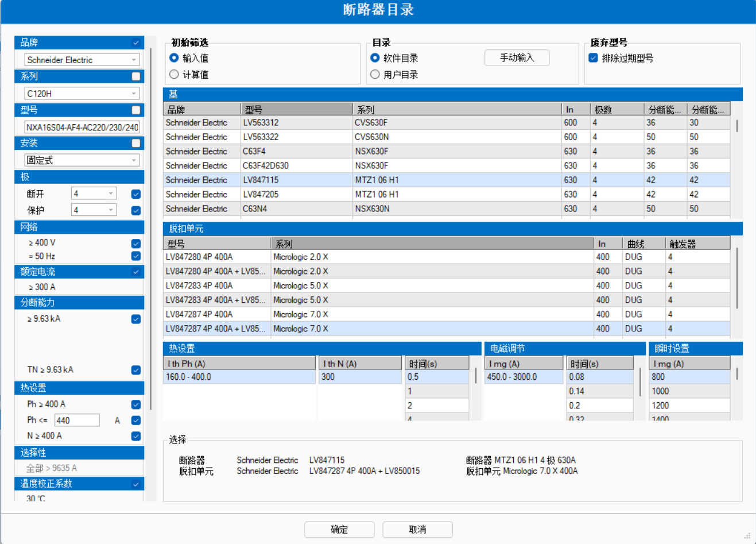Enable the 型号 filter checkbox
Image resolution: width=756 pixels, height=544 pixels.
point(136,110)
